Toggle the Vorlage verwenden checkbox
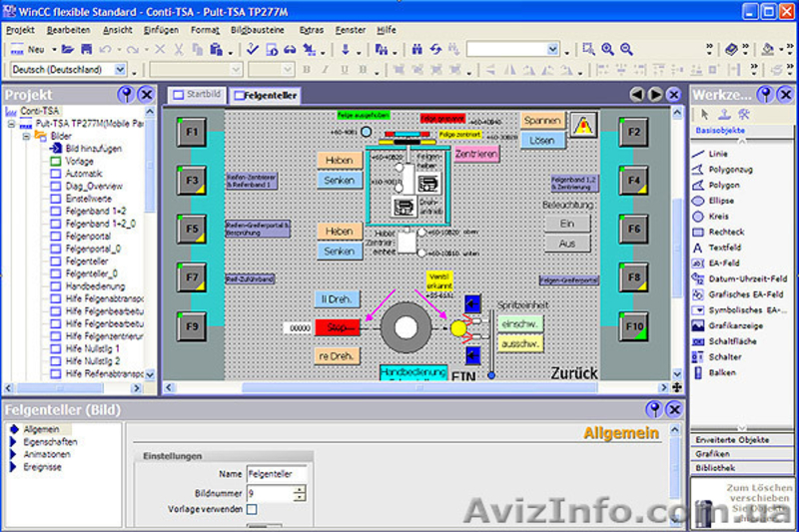The width and height of the screenshot is (799, 532). point(252,510)
